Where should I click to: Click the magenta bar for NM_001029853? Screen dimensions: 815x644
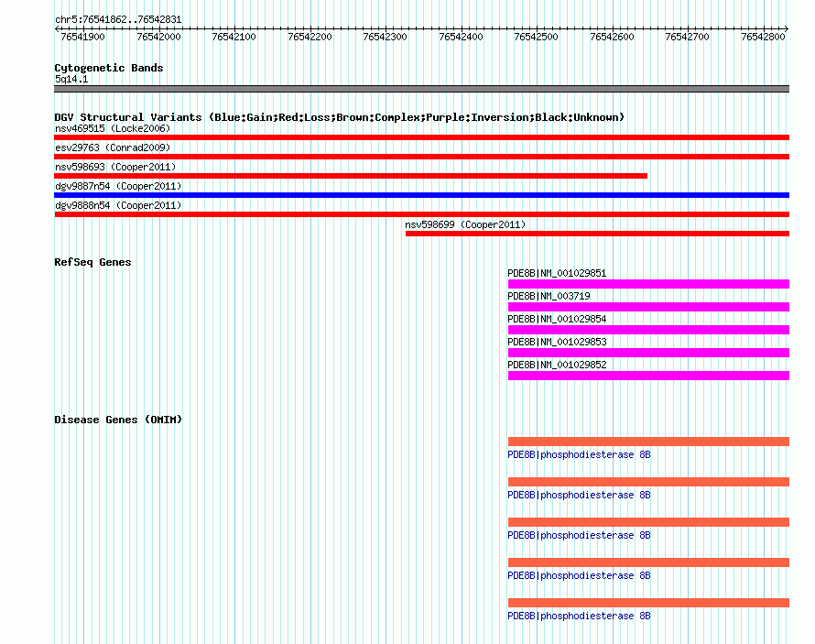tap(648, 353)
